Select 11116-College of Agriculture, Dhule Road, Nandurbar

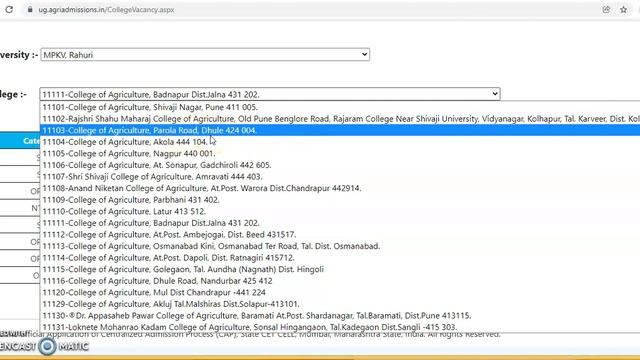coord(340,281)
